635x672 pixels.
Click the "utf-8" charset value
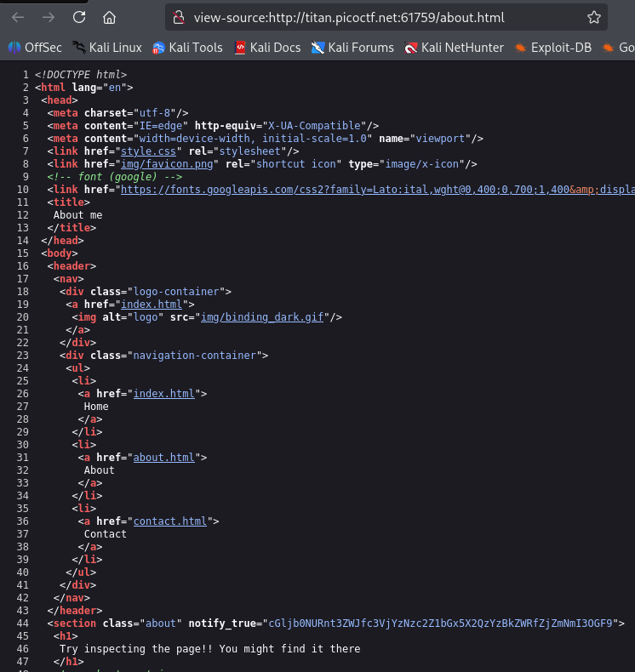click(155, 113)
